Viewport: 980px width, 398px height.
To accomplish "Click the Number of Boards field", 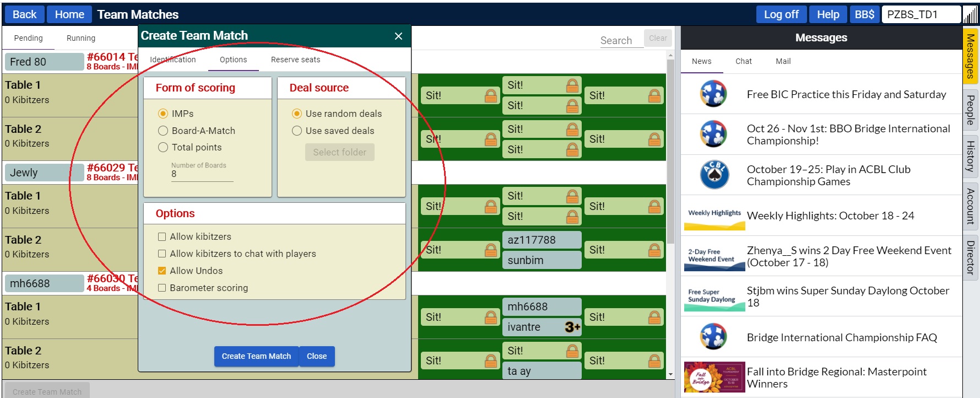I will point(202,174).
